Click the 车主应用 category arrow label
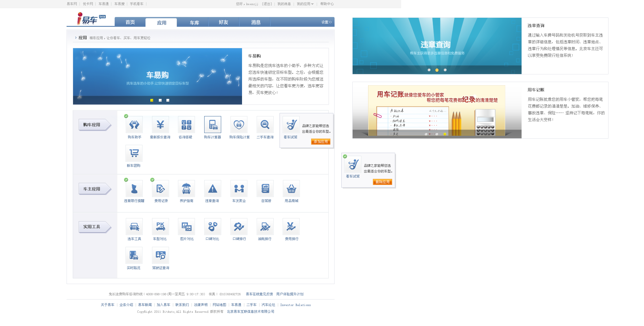 (x=95, y=189)
